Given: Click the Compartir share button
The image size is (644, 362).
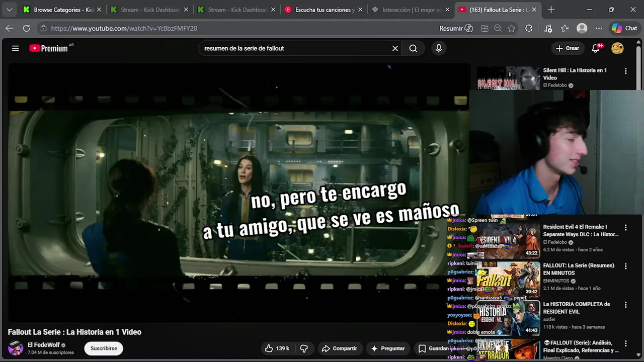Looking at the screenshot, I should (x=340, y=348).
